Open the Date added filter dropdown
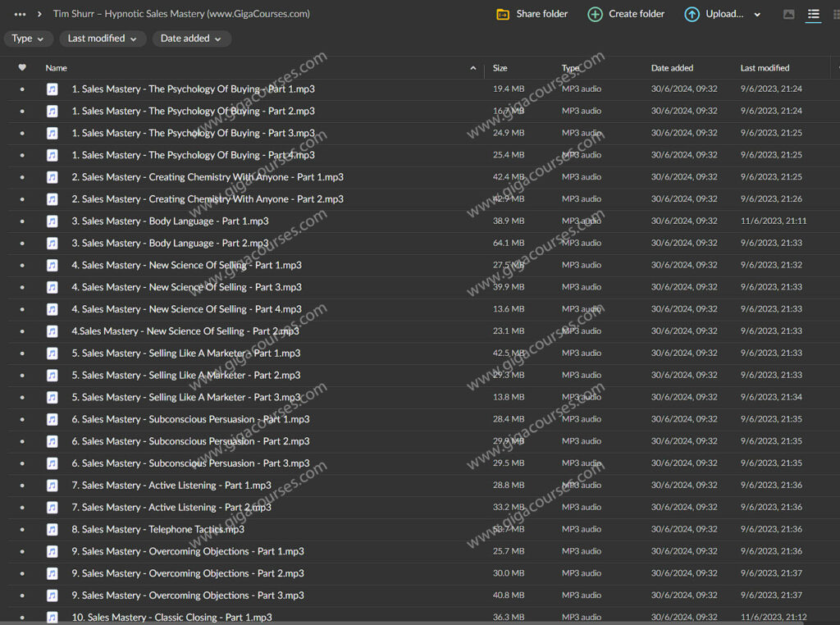The image size is (840, 625). coord(191,39)
